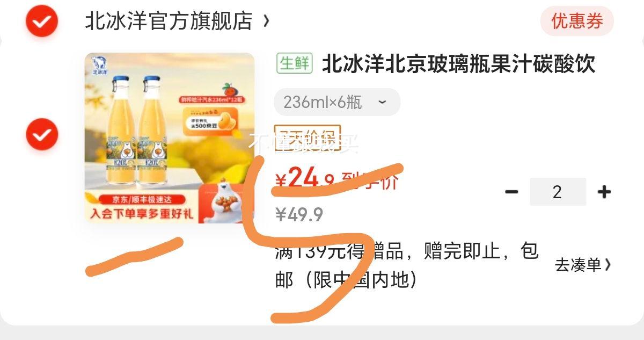The width and height of the screenshot is (644, 340).
Task: Increase quantity with the plus icon
Action: pyautogui.click(x=604, y=192)
